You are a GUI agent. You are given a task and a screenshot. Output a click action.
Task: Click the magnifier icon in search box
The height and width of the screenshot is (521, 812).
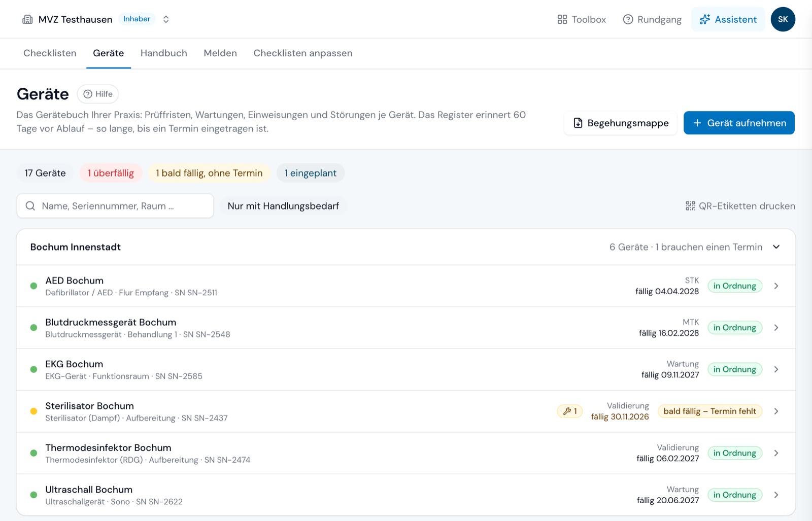pyautogui.click(x=30, y=206)
